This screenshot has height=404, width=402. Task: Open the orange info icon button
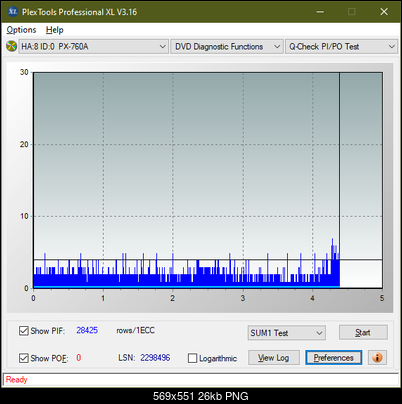pyautogui.click(x=377, y=358)
